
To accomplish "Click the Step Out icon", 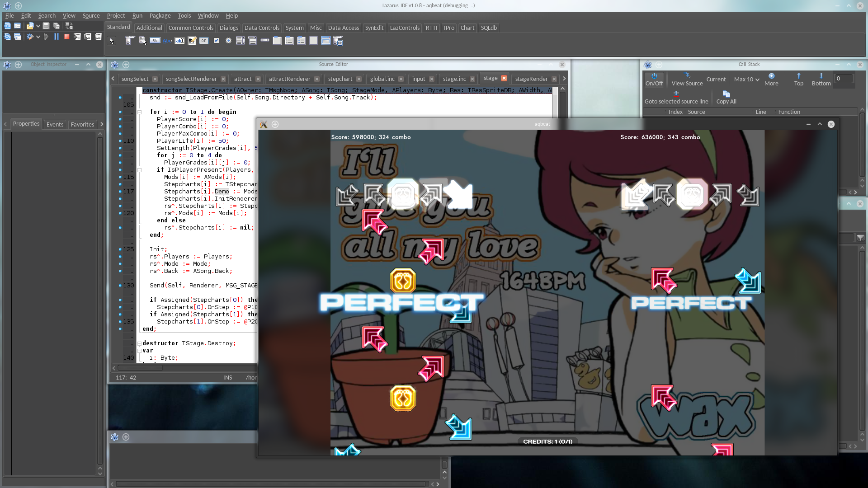I will (98, 37).
